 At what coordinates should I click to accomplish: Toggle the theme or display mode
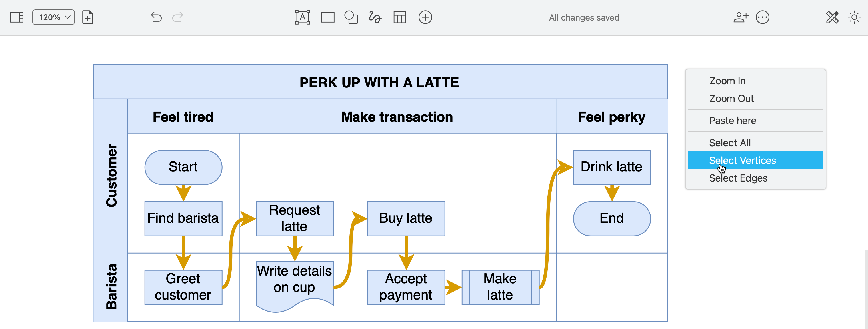tap(854, 17)
